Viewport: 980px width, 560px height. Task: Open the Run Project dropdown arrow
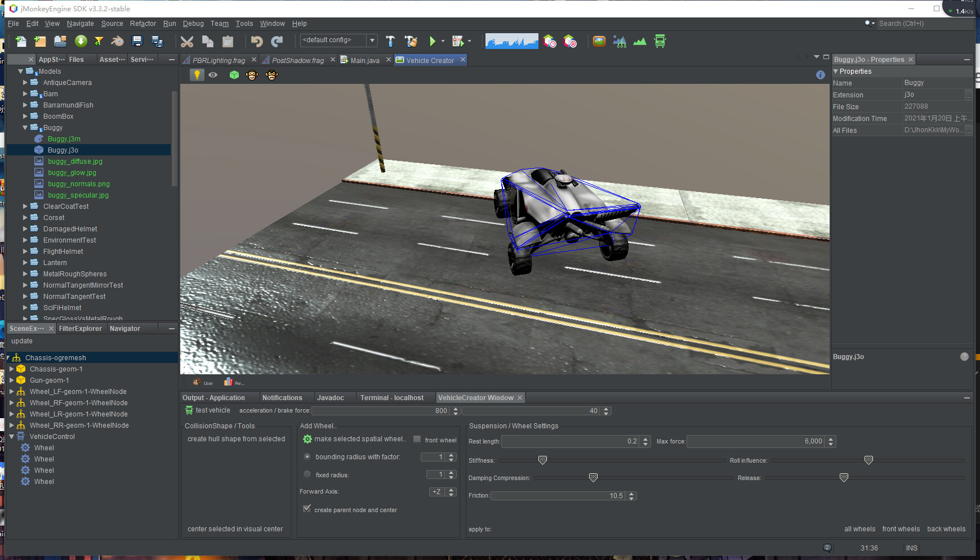click(x=443, y=41)
